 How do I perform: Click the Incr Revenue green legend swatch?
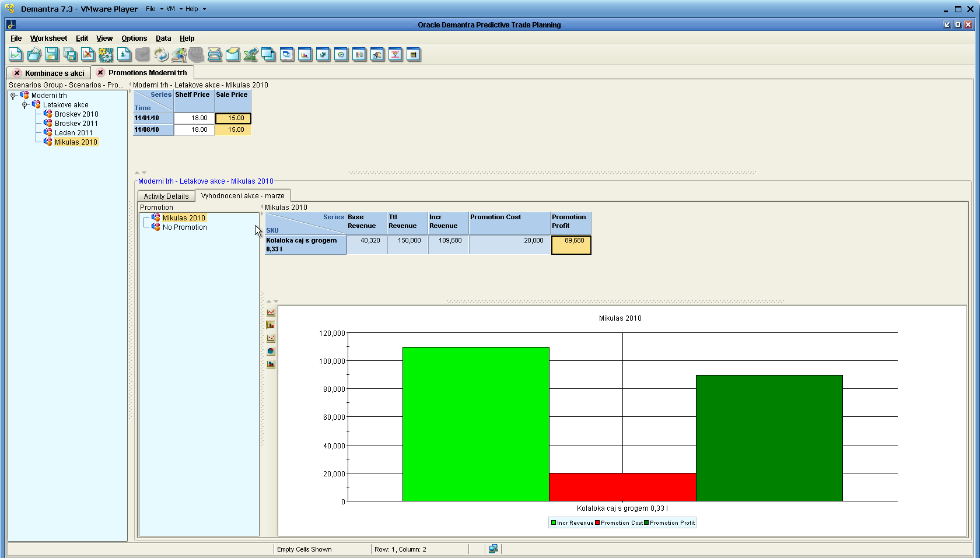(x=554, y=523)
